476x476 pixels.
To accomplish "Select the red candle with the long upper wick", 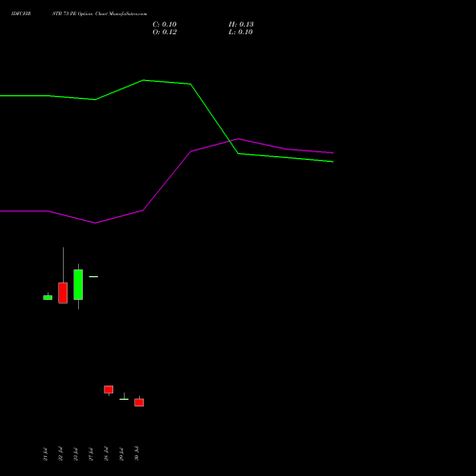I will pyautogui.click(x=63, y=292).
